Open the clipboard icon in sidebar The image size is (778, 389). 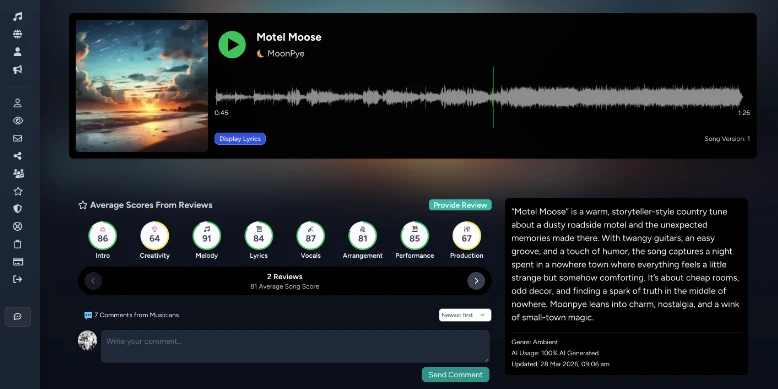point(17,244)
